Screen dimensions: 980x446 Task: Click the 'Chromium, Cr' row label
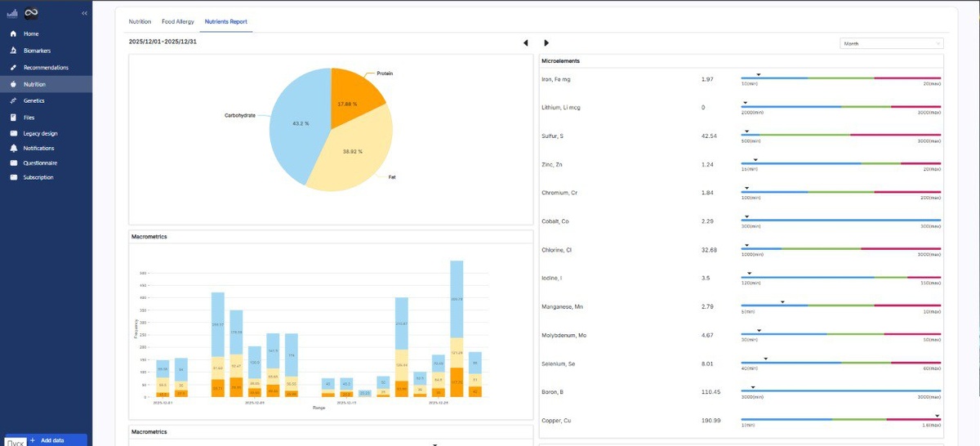coord(559,193)
